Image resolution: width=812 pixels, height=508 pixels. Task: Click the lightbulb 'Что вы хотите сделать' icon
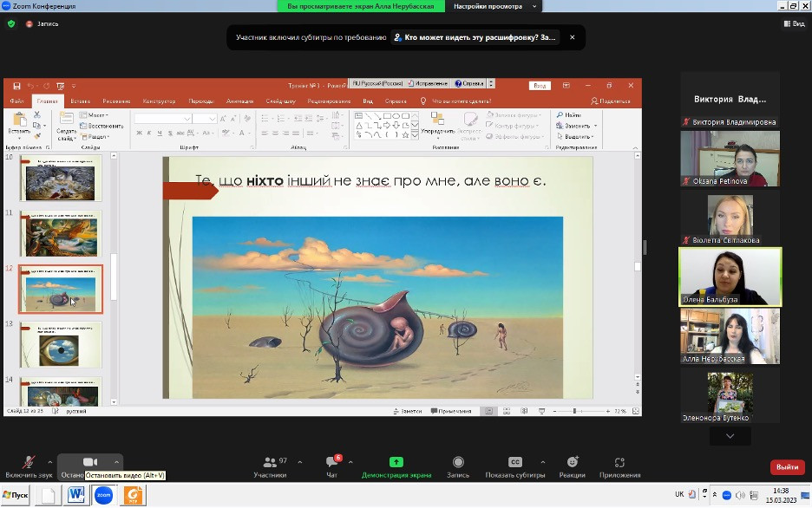(423, 101)
